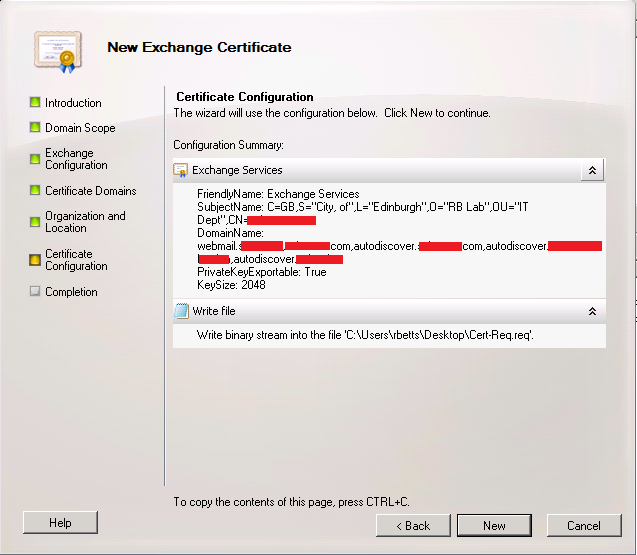Screen dimensions: 637x555
Task: Click the certificate icon beside the wizard title
Action: click(x=58, y=52)
